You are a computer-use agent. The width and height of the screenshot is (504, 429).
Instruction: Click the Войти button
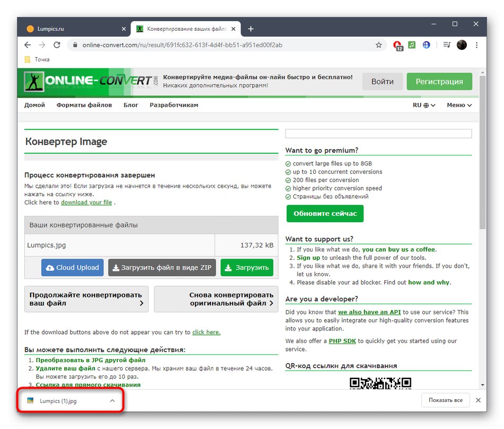point(383,81)
